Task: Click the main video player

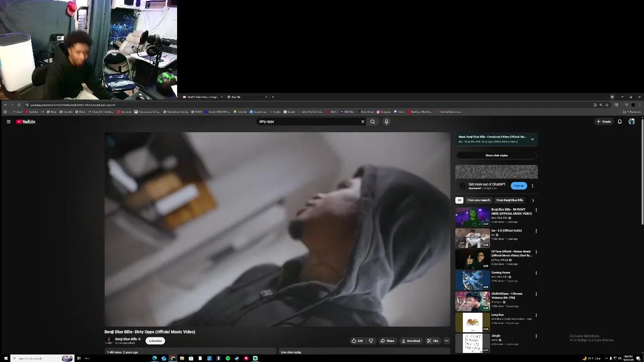Action: pos(277,229)
